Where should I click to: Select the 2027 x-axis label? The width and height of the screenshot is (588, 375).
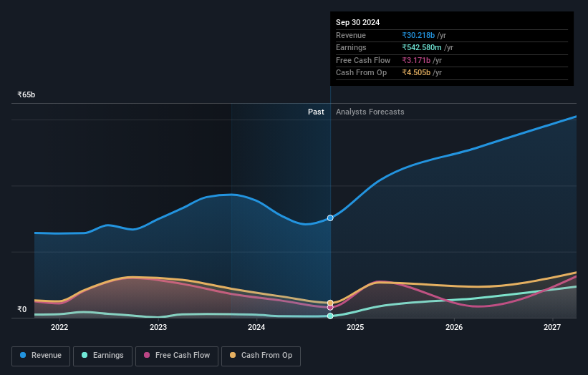pyautogui.click(x=552, y=327)
